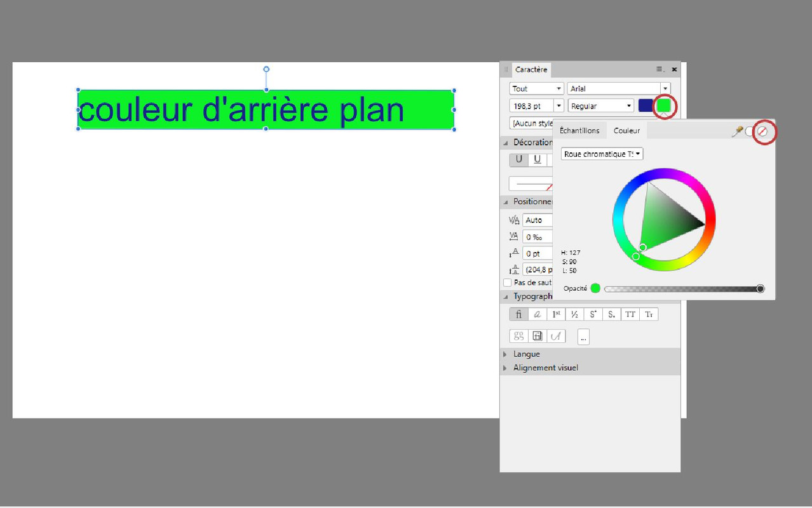Toggle the stylistic swash 'a' typography button
The image size is (812, 508).
pyautogui.click(x=538, y=314)
